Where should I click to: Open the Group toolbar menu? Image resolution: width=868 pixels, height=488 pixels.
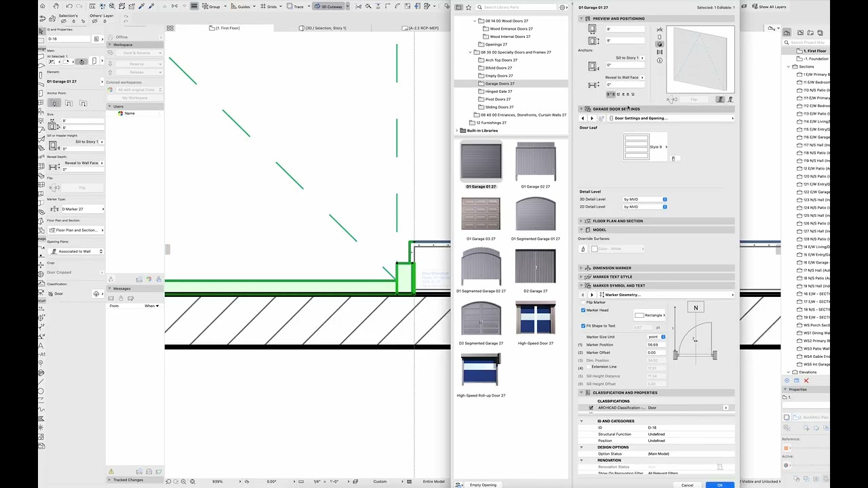point(214,6)
